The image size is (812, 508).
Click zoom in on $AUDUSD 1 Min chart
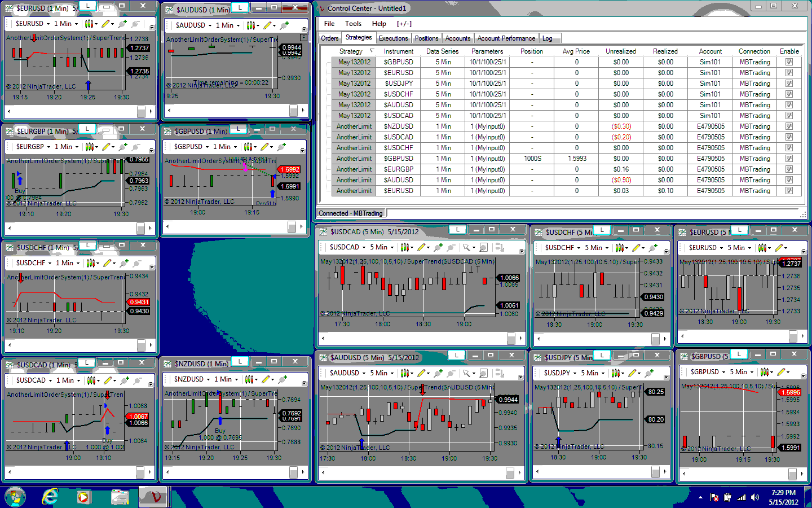tap(284, 25)
